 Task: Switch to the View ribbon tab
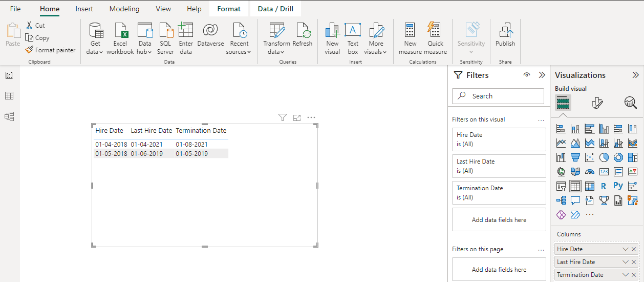point(163,9)
